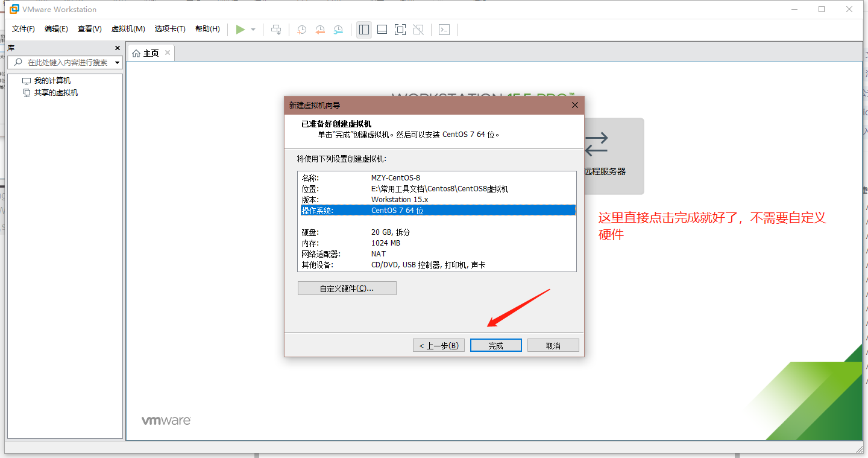
Task: Click the green power-on play icon
Action: tap(241, 30)
